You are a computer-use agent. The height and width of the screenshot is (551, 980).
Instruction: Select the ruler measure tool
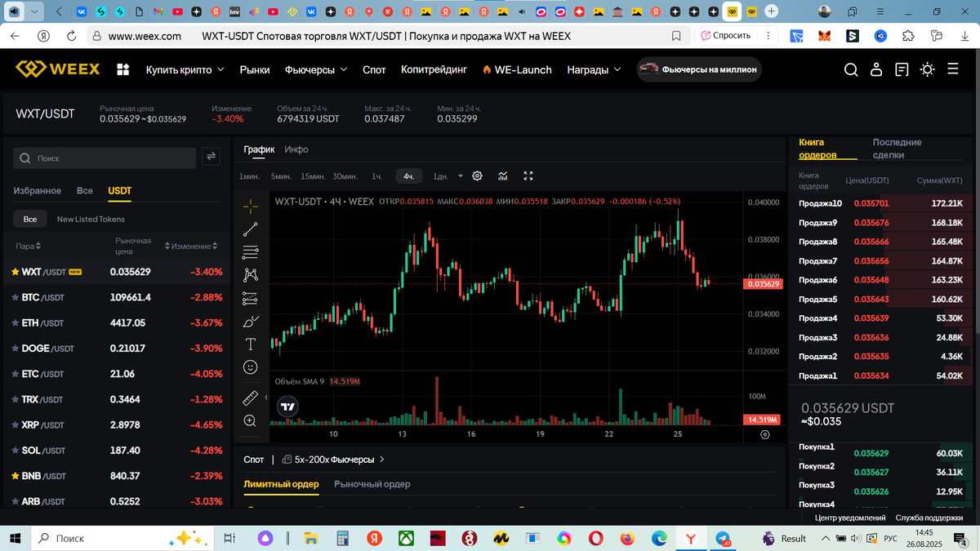tap(251, 398)
